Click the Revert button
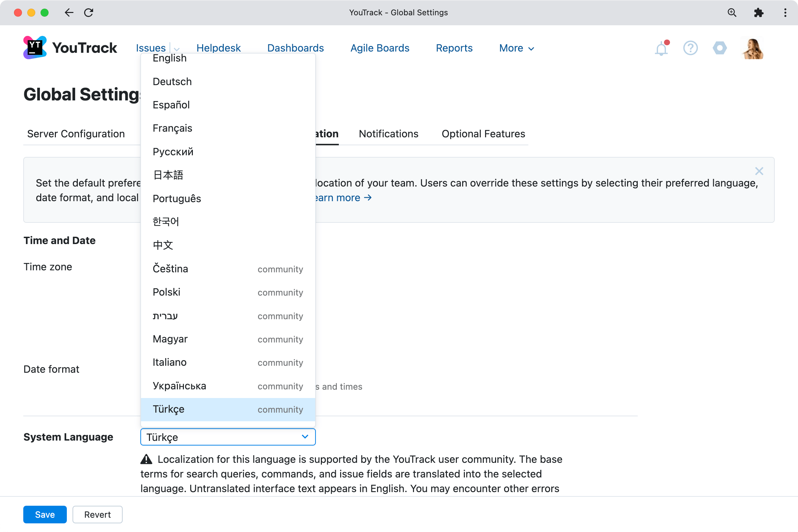The width and height of the screenshot is (798, 532). (x=97, y=514)
